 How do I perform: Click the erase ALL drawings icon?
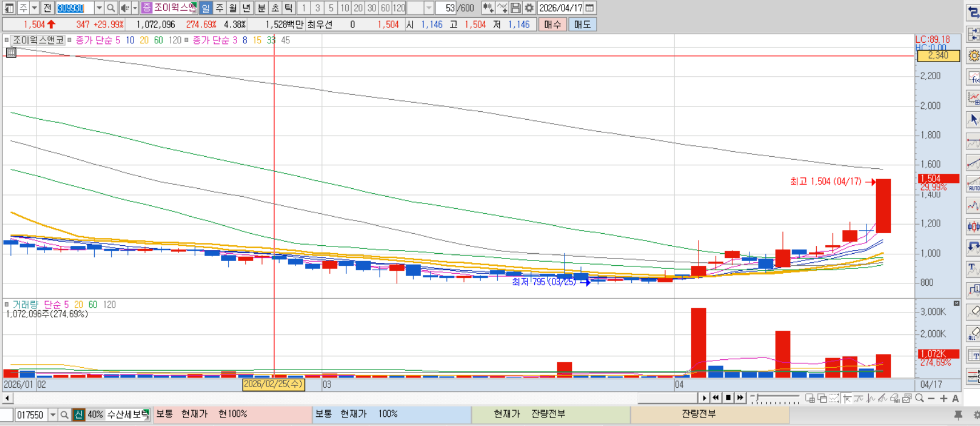(973, 333)
